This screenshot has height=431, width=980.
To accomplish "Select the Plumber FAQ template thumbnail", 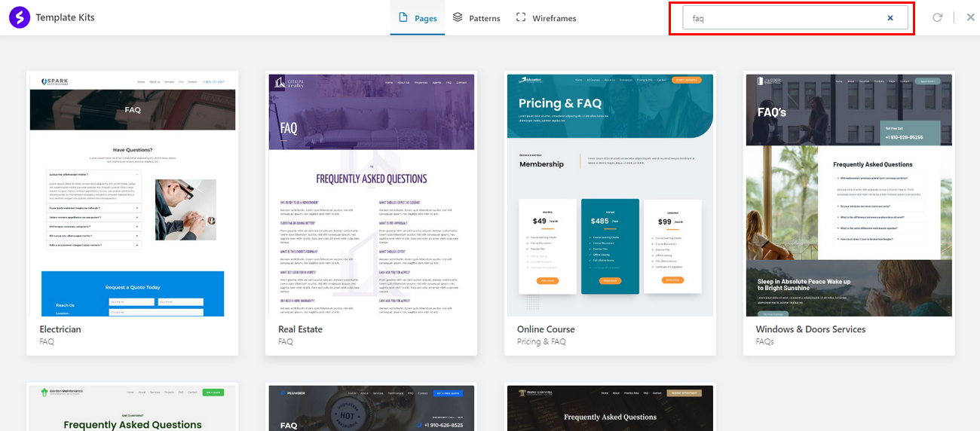I will (371, 407).
